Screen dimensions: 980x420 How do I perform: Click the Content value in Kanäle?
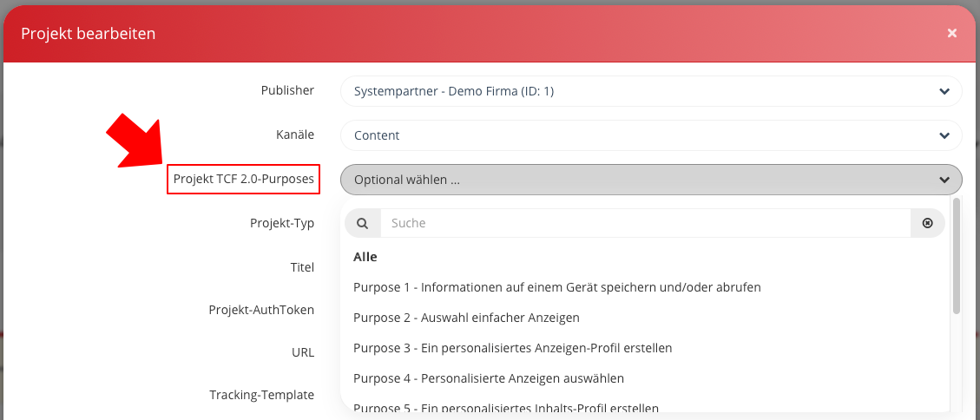(x=377, y=135)
